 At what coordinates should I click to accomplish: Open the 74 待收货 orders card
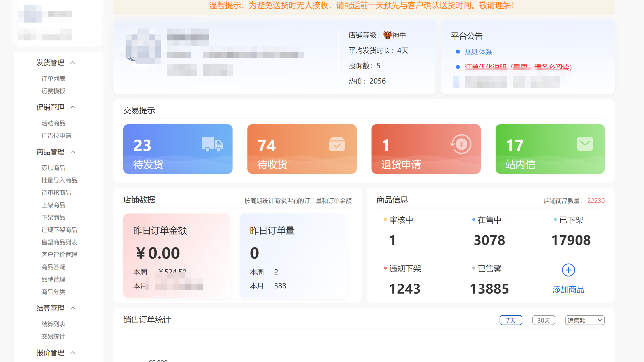(302, 149)
